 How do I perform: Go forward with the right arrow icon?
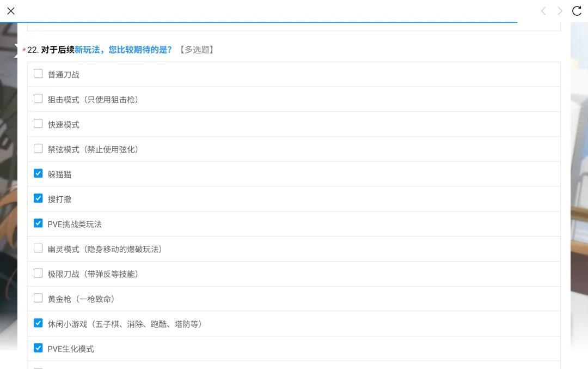[x=560, y=11]
